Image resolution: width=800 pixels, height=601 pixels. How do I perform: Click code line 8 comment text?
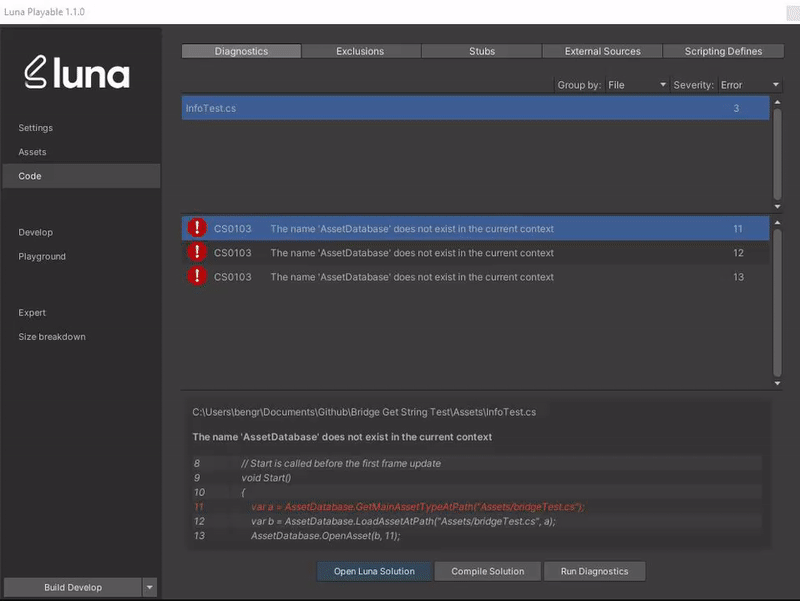coord(341,463)
